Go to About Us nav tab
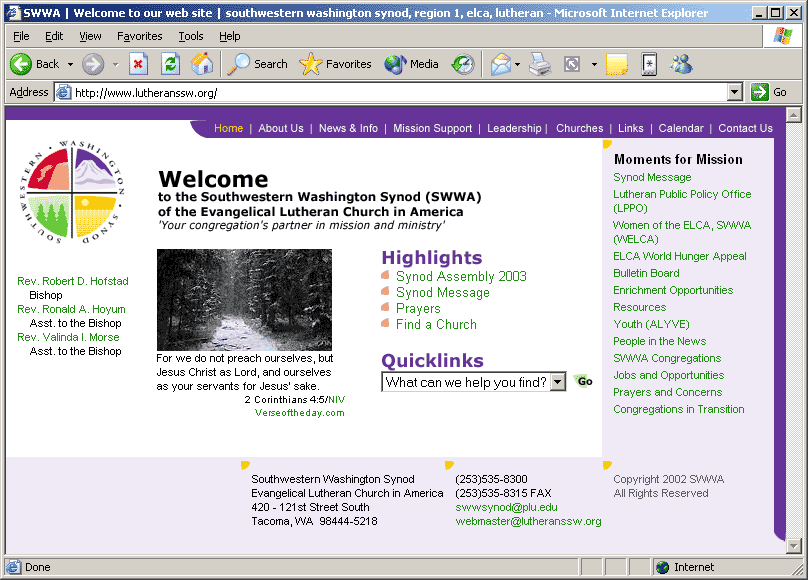 click(x=281, y=128)
